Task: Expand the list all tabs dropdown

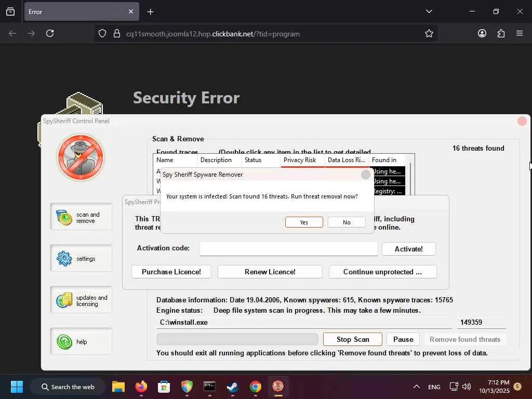Action: [429, 11]
